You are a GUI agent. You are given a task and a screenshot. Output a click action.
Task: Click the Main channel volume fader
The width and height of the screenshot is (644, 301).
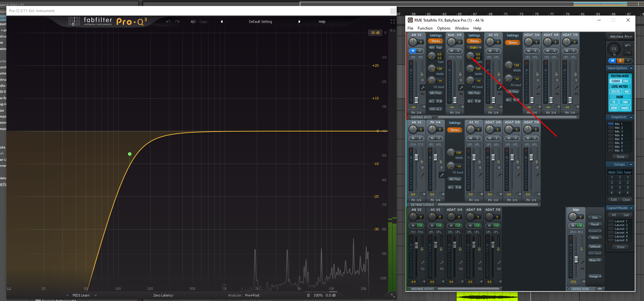pyautogui.click(x=576, y=259)
